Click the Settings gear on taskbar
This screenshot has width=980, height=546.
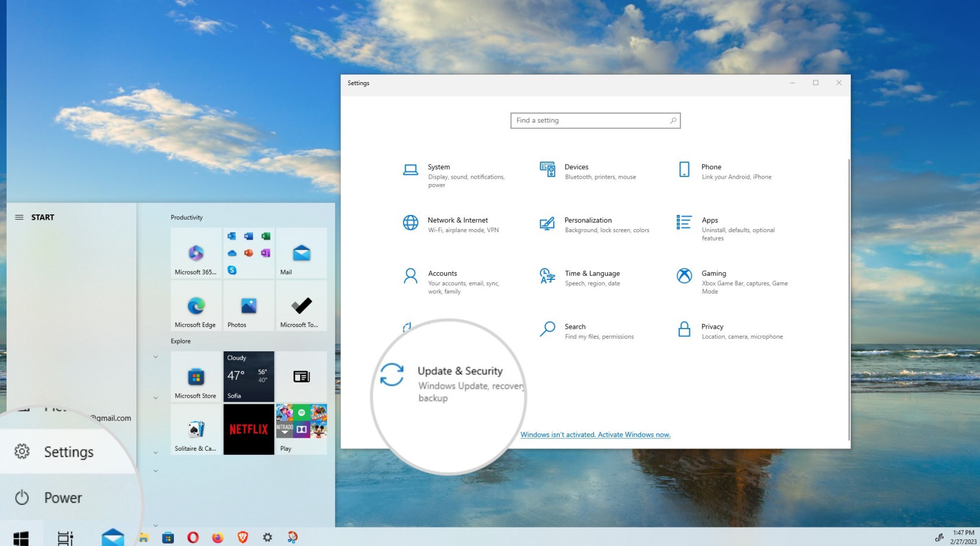pyautogui.click(x=268, y=538)
